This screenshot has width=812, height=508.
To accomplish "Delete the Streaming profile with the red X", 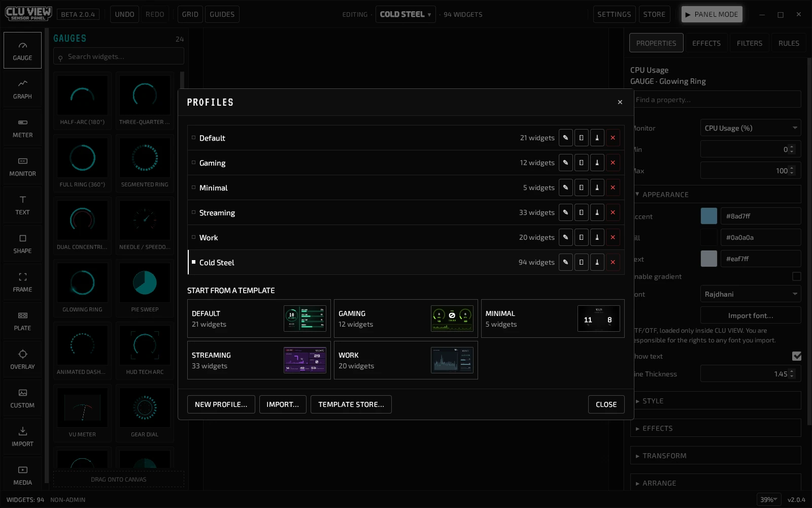I will click(613, 212).
